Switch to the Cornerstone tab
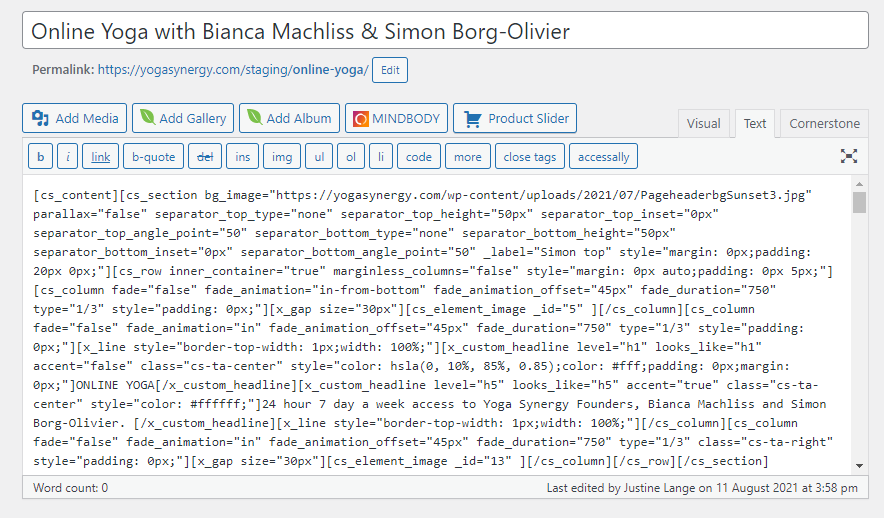 coord(824,124)
